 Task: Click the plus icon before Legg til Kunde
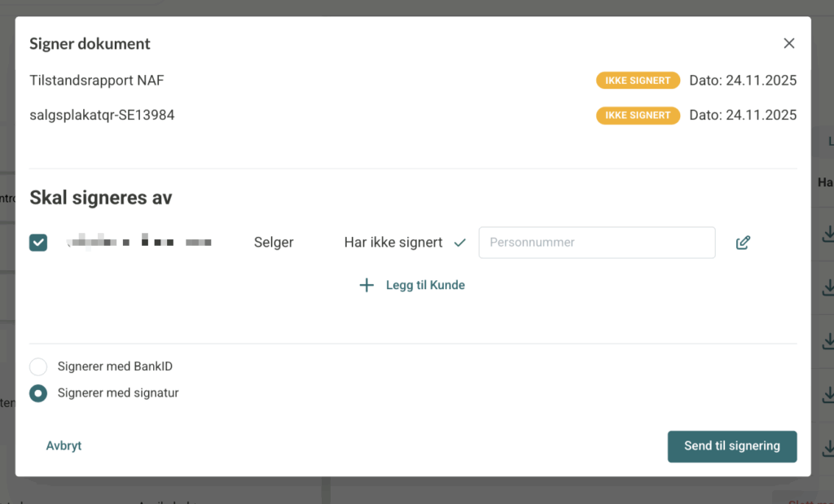click(x=367, y=285)
